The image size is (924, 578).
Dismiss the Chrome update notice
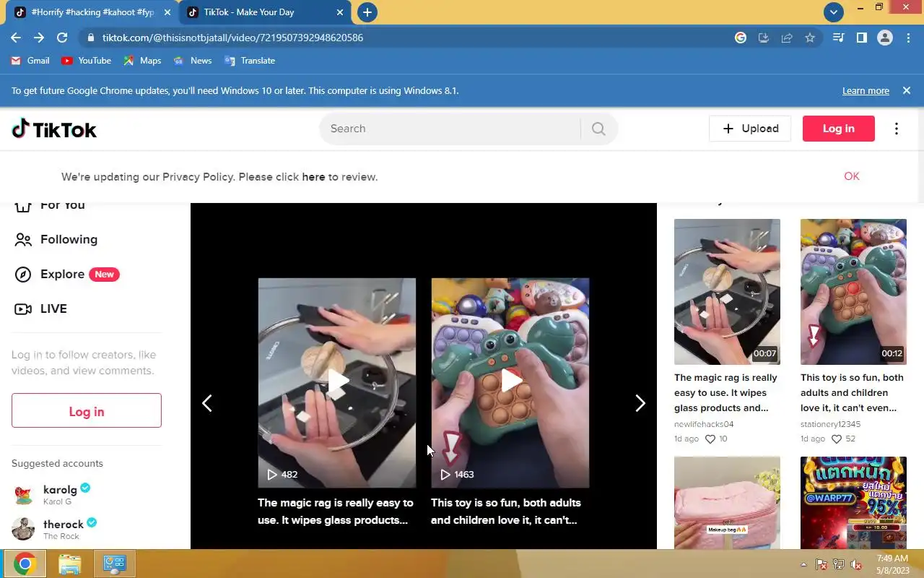pos(907,90)
